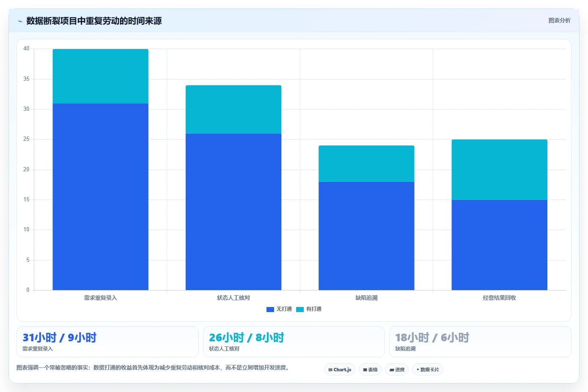Open the 18小时 / 6小时 stat card
Viewport: 588px width, 392px height.
(x=480, y=342)
